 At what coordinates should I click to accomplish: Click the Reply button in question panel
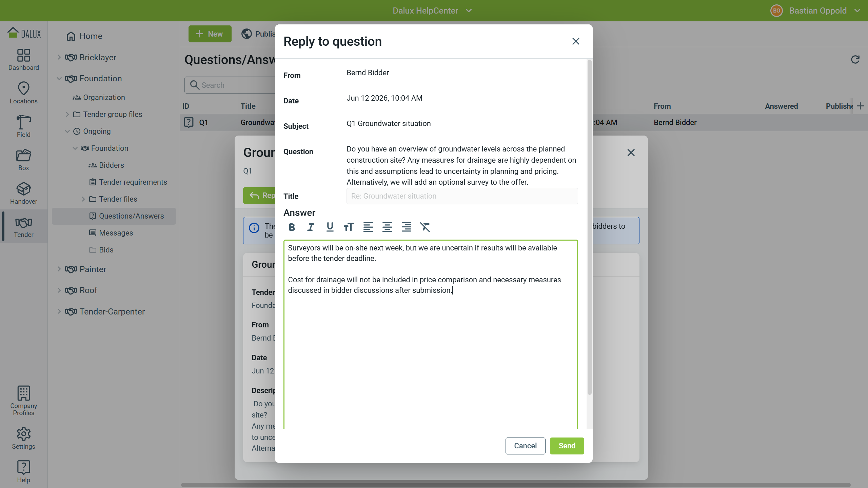click(259, 196)
